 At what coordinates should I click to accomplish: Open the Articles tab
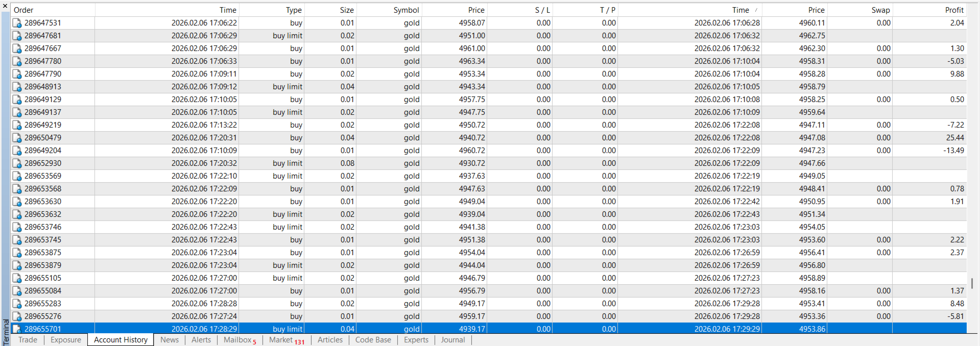pyautogui.click(x=330, y=340)
